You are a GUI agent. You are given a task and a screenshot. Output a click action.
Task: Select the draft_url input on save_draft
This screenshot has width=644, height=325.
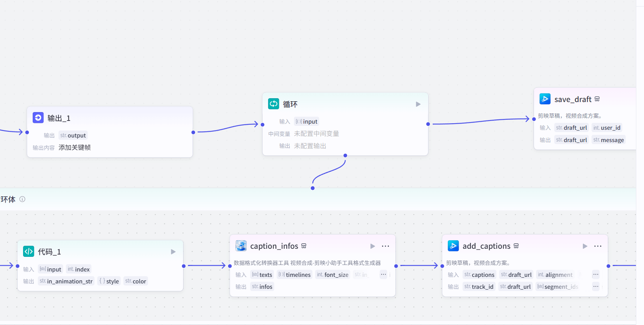pyautogui.click(x=571, y=128)
